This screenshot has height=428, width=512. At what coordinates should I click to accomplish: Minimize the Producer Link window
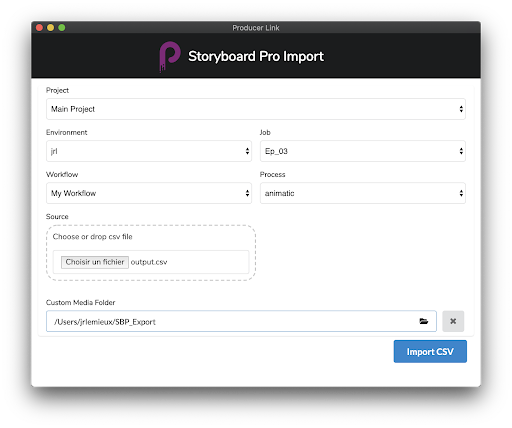click(51, 28)
